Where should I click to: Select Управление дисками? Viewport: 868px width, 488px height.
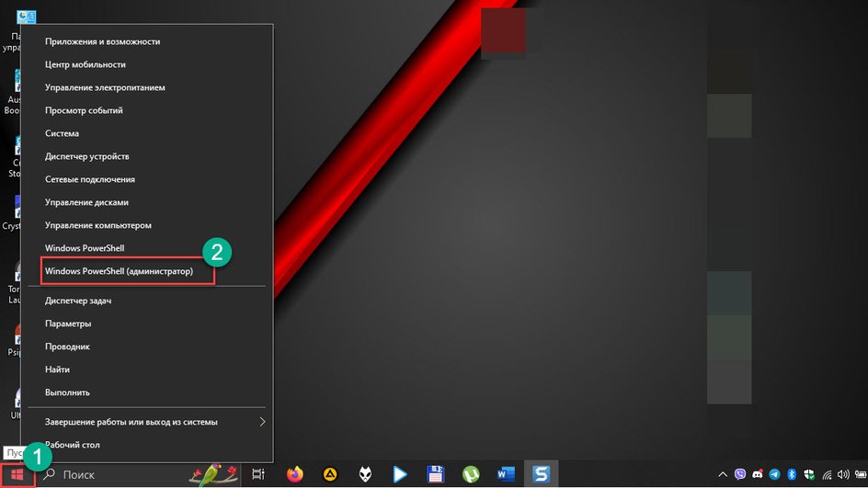click(x=147, y=202)
